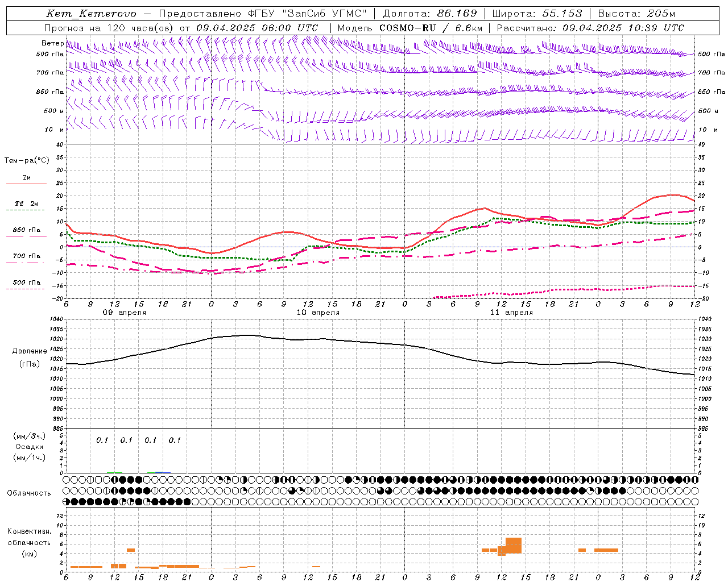Click the (гПа) unit under Давление
The image size is (728, 582).
pyautogui.click(x=30, y=364)
